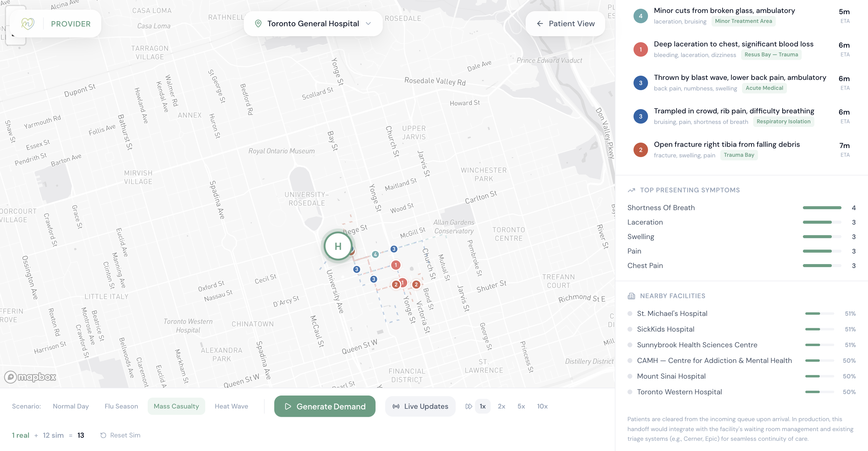This screenshot has height=451, width=868.
Task: Select the Heat Wave scenario
Action: (x=231, y=406)
